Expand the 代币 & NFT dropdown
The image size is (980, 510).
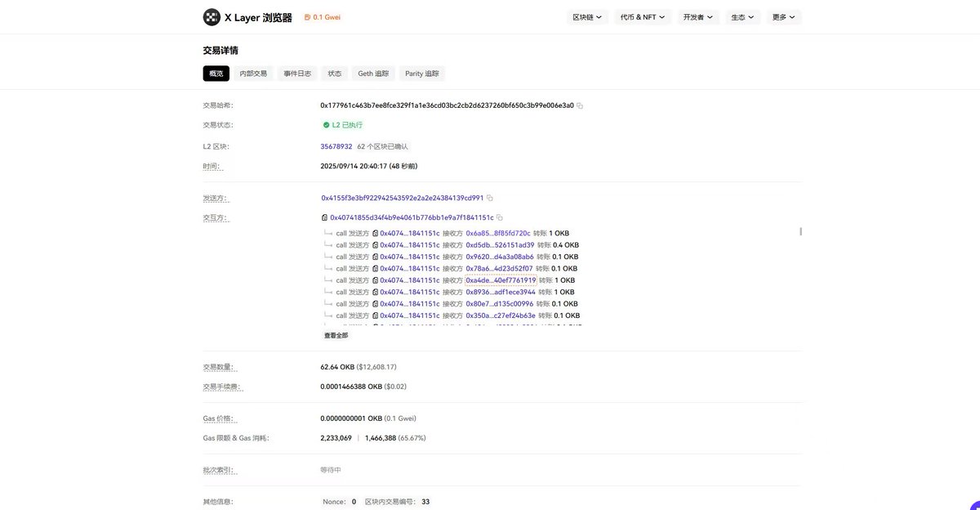point(641,15)
